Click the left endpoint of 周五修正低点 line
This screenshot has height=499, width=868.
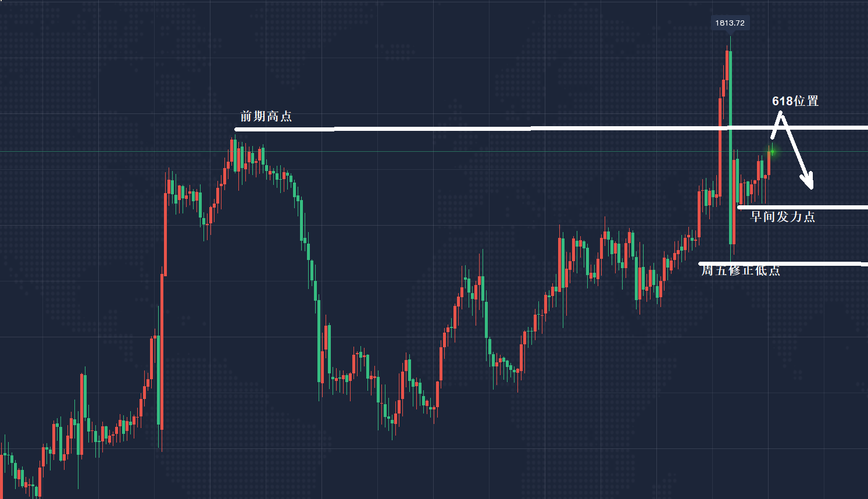(700, 263)
